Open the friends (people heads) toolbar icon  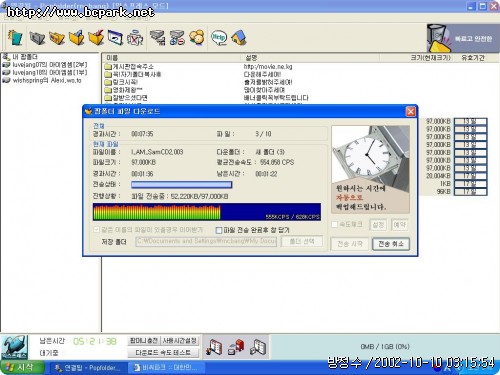tap(197, 38)
